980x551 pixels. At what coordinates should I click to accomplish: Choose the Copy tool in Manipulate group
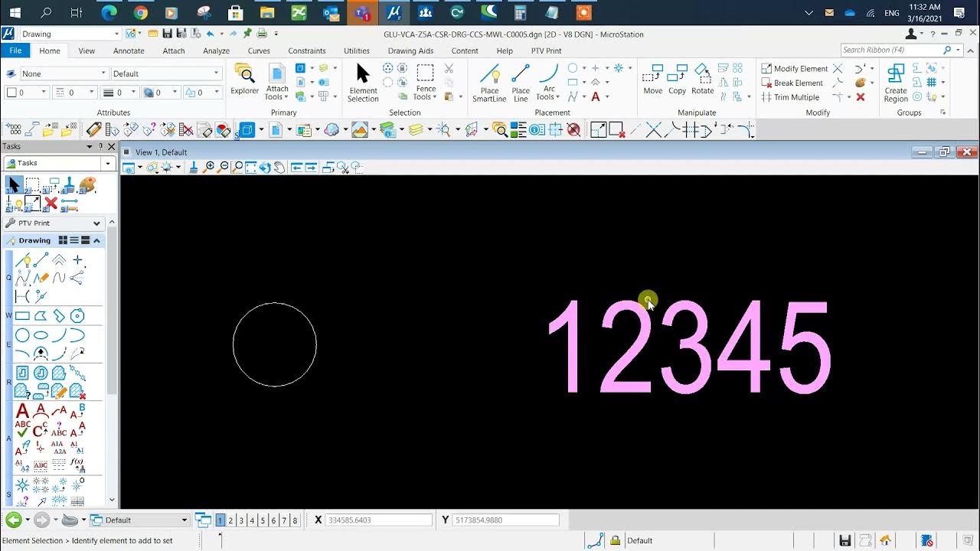coord(678,79)
